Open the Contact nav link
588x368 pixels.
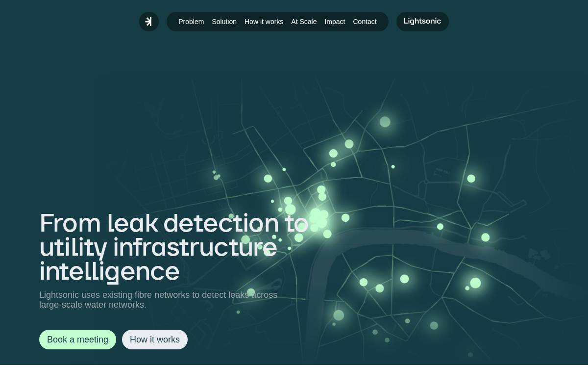[x=365, y=22]
